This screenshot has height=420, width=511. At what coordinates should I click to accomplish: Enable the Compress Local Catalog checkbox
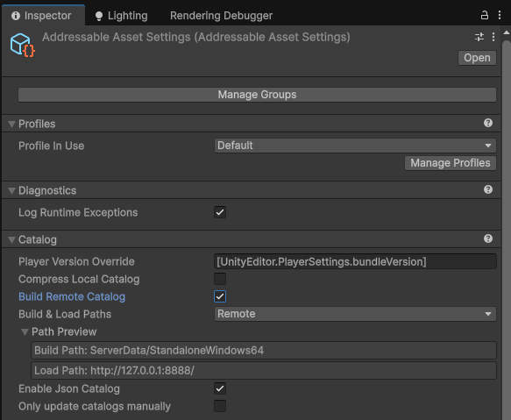click(x=220, y=279)
